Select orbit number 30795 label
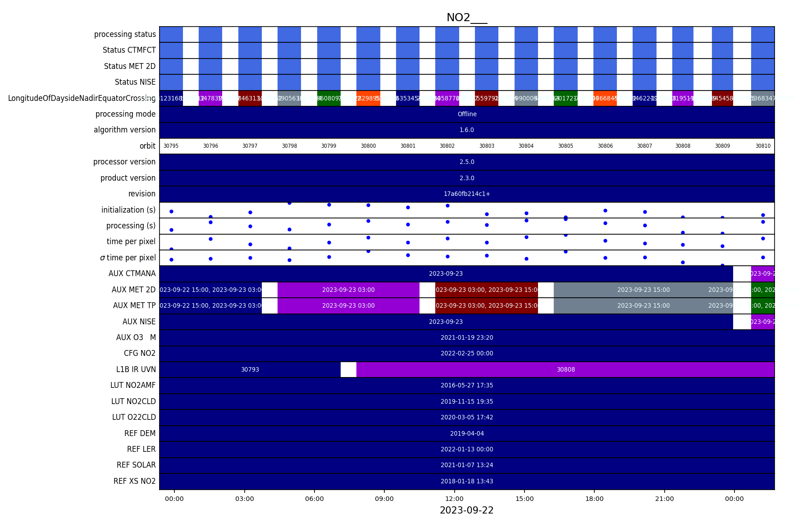Viewport: 798px width, 532px height. pos(171,146)
